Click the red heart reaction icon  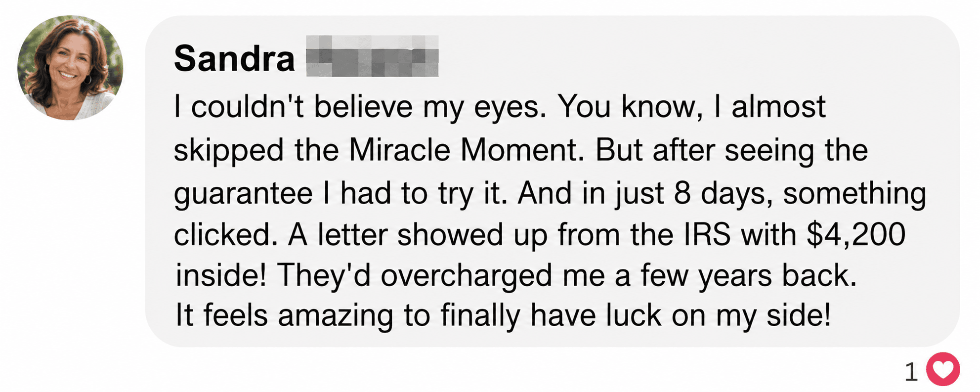[x=943, y=369]
